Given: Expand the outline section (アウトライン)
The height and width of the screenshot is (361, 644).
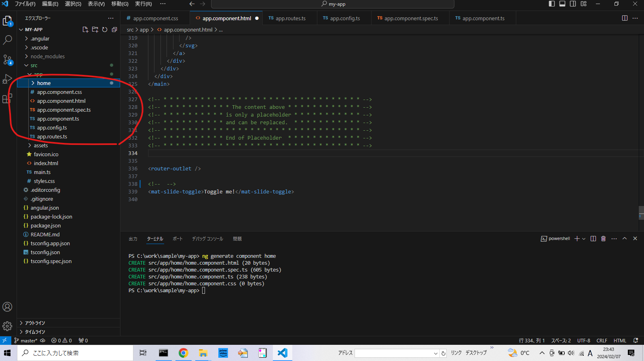Looking at the screenshot, I should (x=68, y=323).
